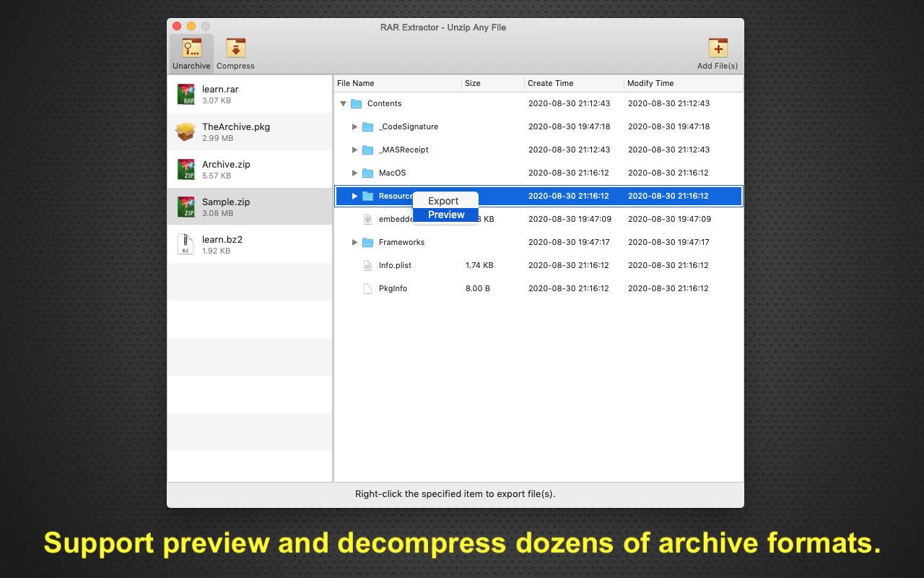Viewport: 924px width, 578px height.
Task: Click _CodeSignature modify time 19:47:18
Action: click(668, 126)
